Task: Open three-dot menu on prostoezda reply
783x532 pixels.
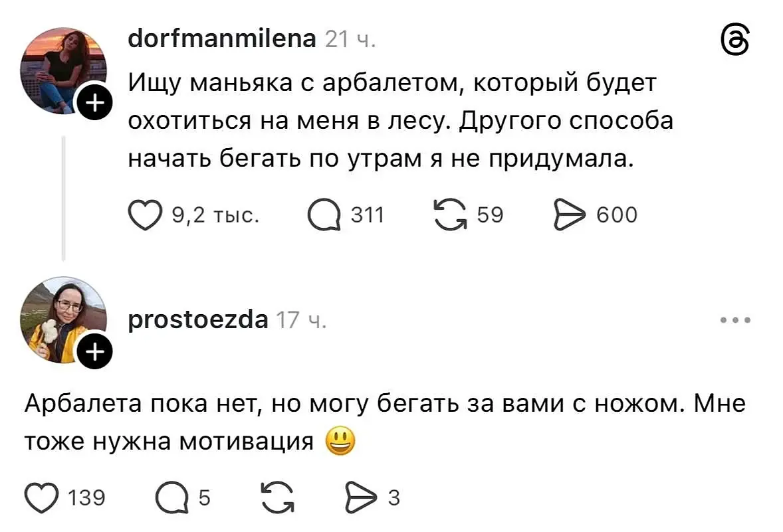Action: coord(736,320)
